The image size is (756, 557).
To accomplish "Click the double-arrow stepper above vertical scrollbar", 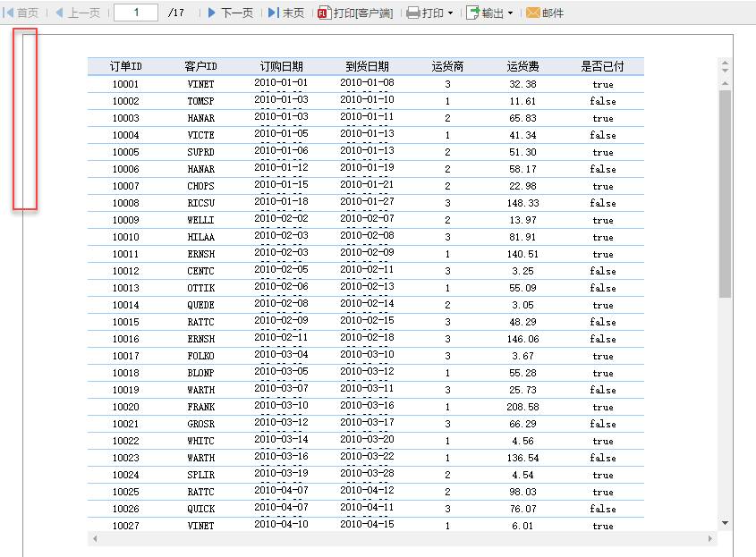I will point(725,66).
